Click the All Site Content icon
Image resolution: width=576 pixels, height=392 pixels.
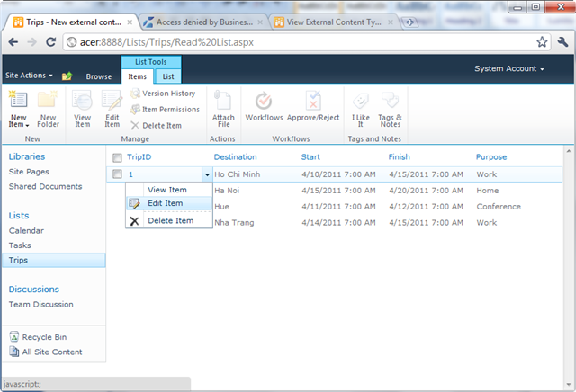(x=14, y=352)
